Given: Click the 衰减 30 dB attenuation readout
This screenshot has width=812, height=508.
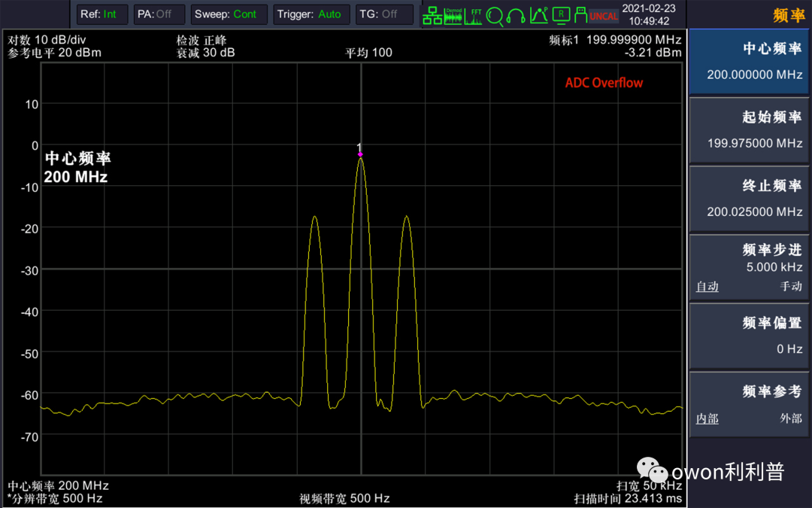Looking at the screenshot, I should click(205, 53).
